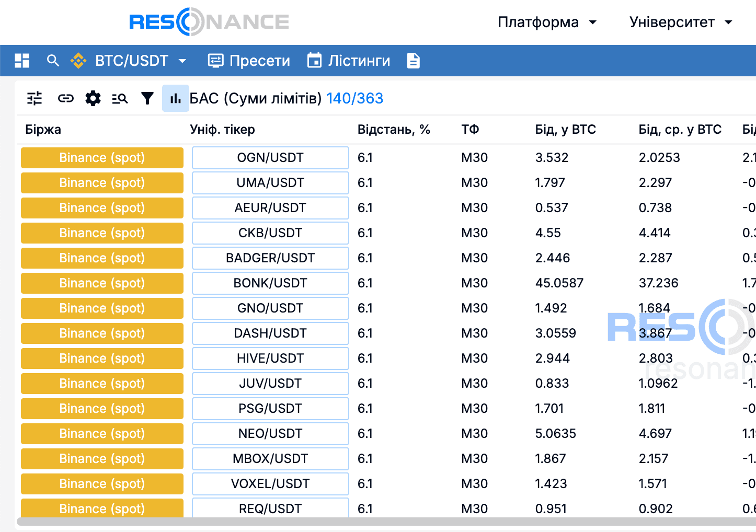Click the UMA/USDT ticker button
The height and width of the screenshot is (532, 756).
(270, 183)
